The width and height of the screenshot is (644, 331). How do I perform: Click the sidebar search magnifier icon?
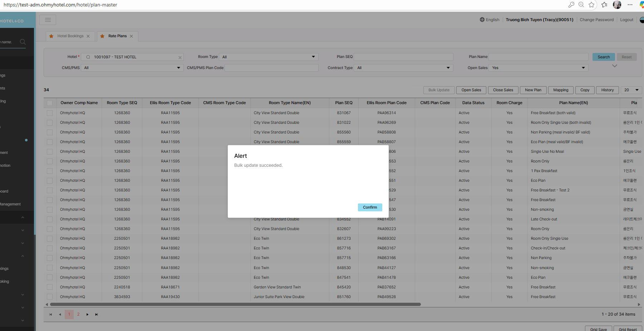pos(23,42)
